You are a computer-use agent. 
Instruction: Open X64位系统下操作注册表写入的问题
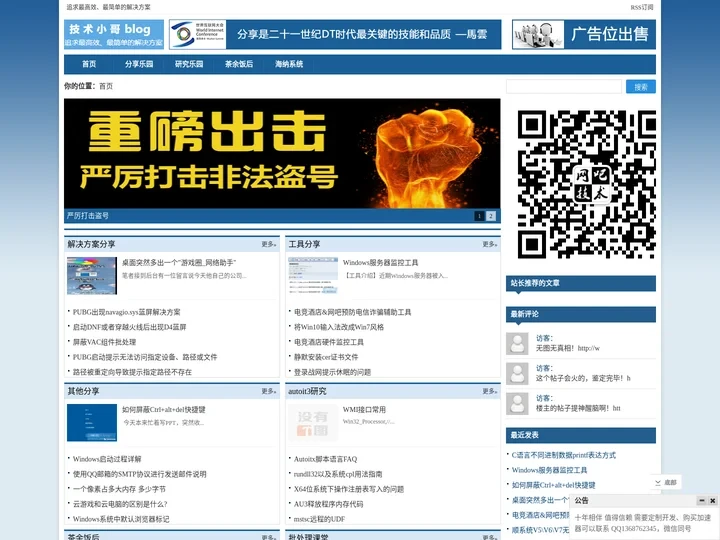click(x=349, y=489)
